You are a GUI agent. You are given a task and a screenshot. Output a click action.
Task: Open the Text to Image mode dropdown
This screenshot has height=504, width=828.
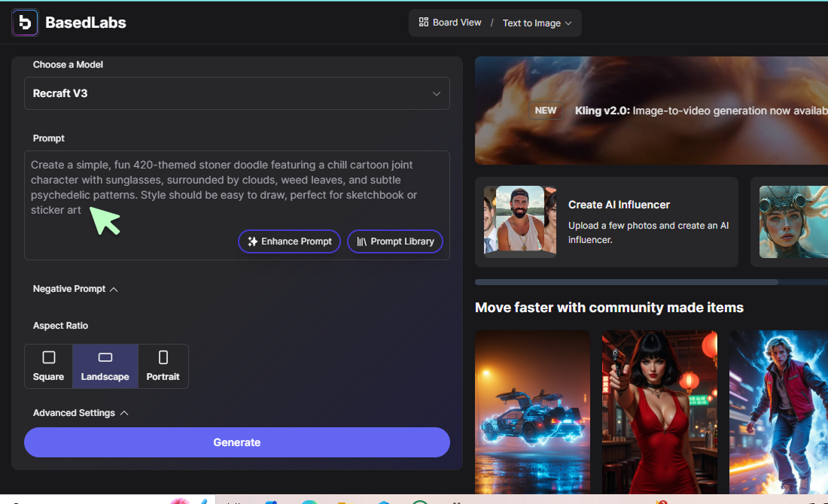point(537,23)
